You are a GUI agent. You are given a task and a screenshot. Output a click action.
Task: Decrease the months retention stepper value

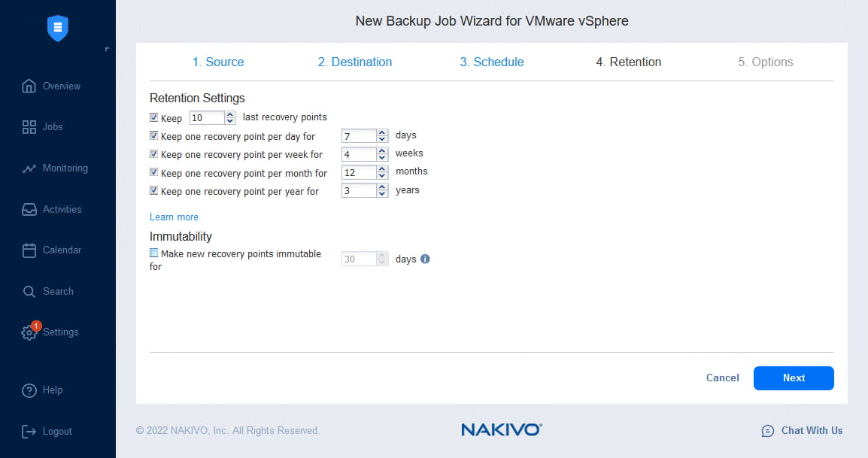click(382, 175)
